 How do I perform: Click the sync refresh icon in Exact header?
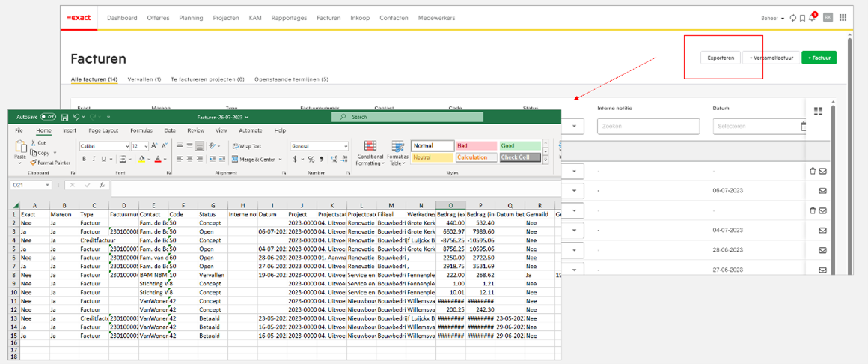coord(792,18)
